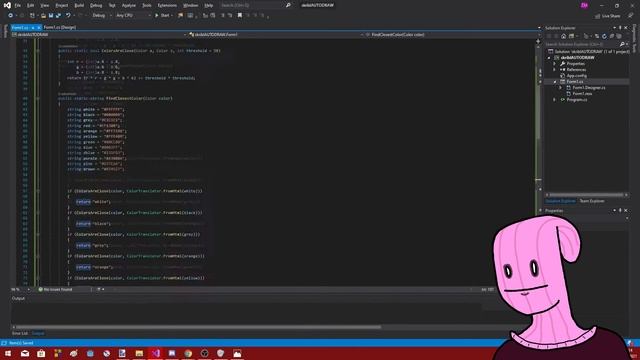This screenshot has height=360, width=640.
Task: Click the bookmark toolbar icon
Action: 240,16
